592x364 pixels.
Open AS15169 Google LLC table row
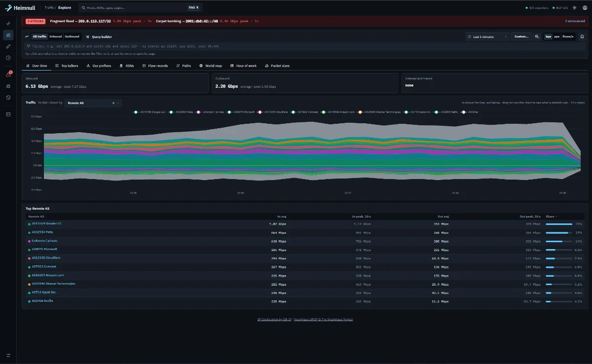pos(305,224)
